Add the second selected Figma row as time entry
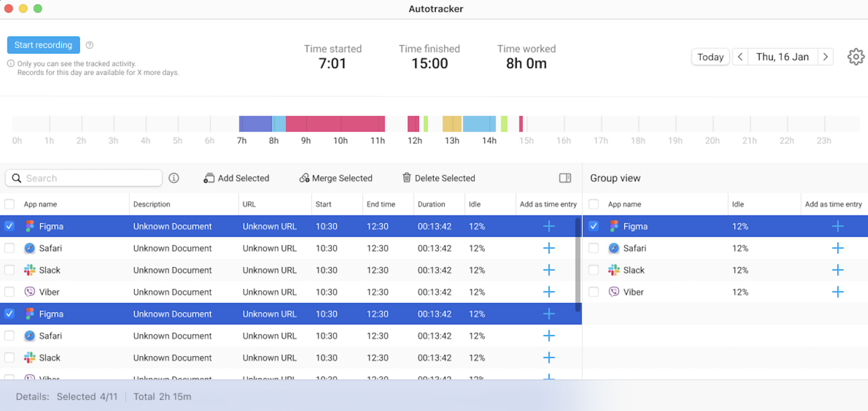This screenshot has height=411, width=868. point(549,314)
